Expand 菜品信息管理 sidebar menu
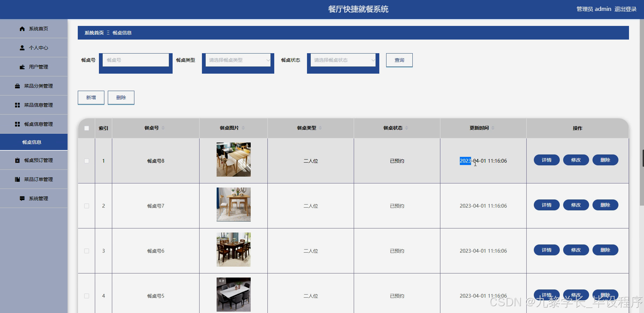This screenshot has width=644, height=313. (34, 105)
